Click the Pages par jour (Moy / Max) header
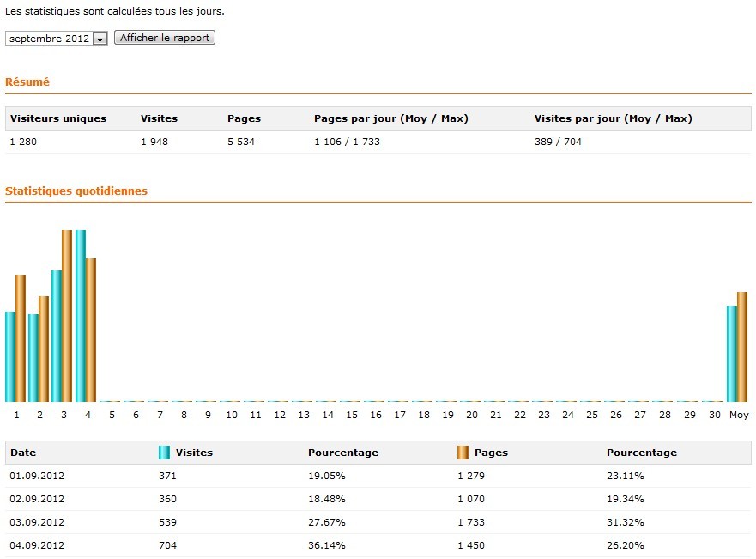Image resolution: width=756 pixels, height=559 pixels. (x=391, y=118)
